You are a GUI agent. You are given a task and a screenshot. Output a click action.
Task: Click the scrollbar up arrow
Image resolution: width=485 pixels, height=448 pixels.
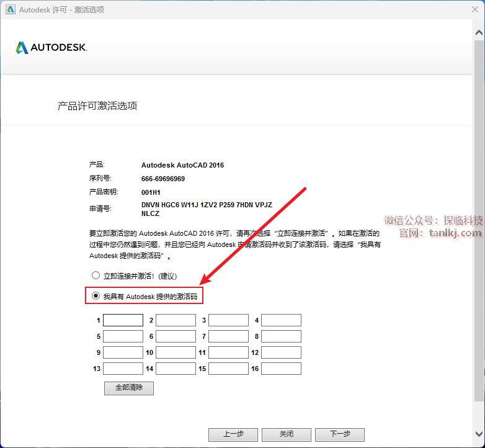(x=479, y=33)
